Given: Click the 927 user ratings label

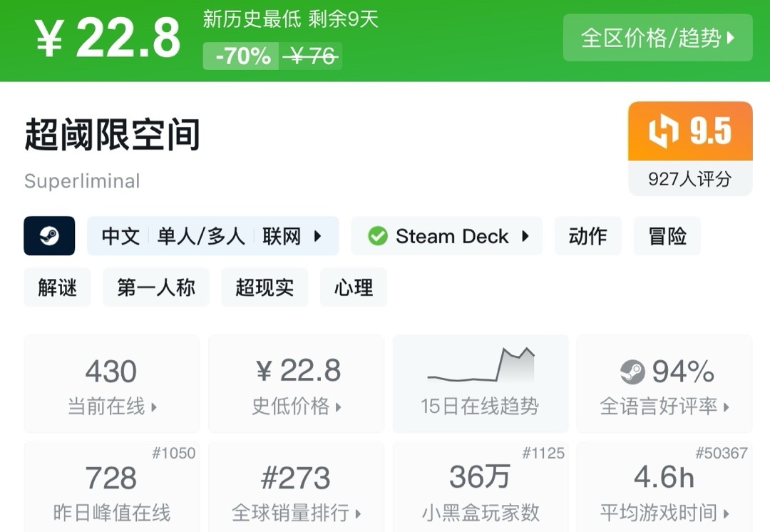Looking at the screenshot, I should tap(689, 179).
